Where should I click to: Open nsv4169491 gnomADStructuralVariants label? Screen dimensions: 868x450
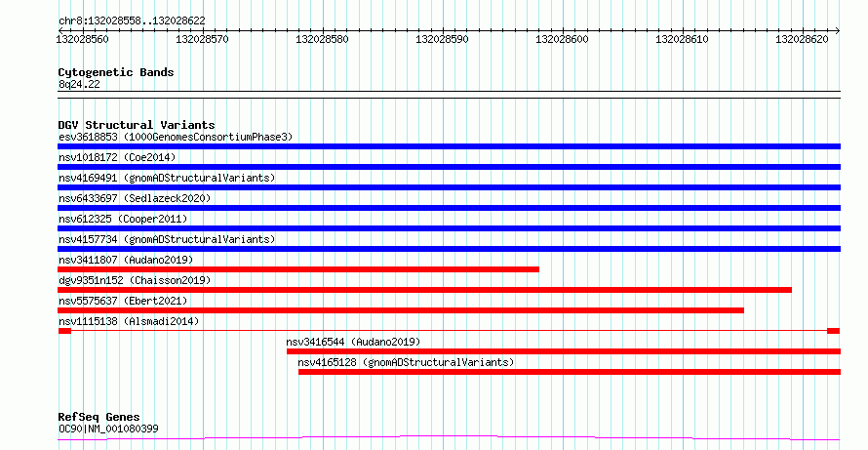pos(167,178)
